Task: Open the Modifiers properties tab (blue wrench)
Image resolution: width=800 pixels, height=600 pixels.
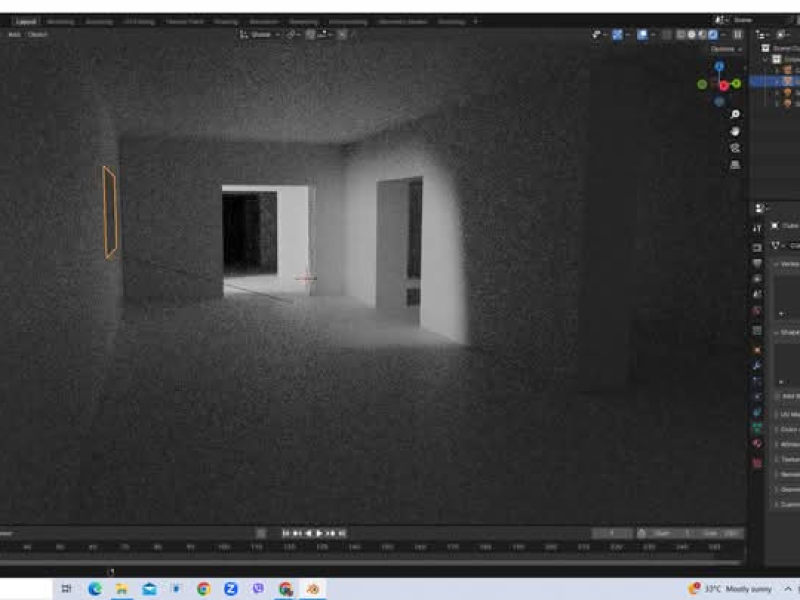Action: pos(757,366)
